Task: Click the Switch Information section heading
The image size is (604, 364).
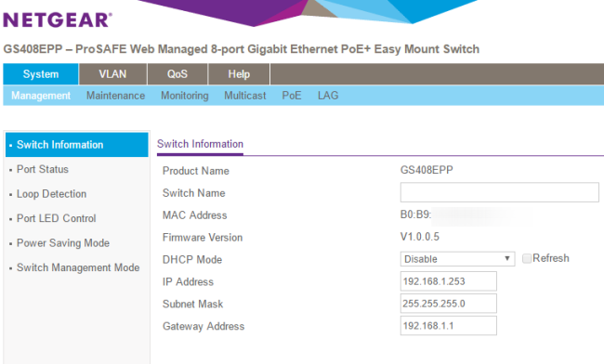Action: (x=200, y=144)
